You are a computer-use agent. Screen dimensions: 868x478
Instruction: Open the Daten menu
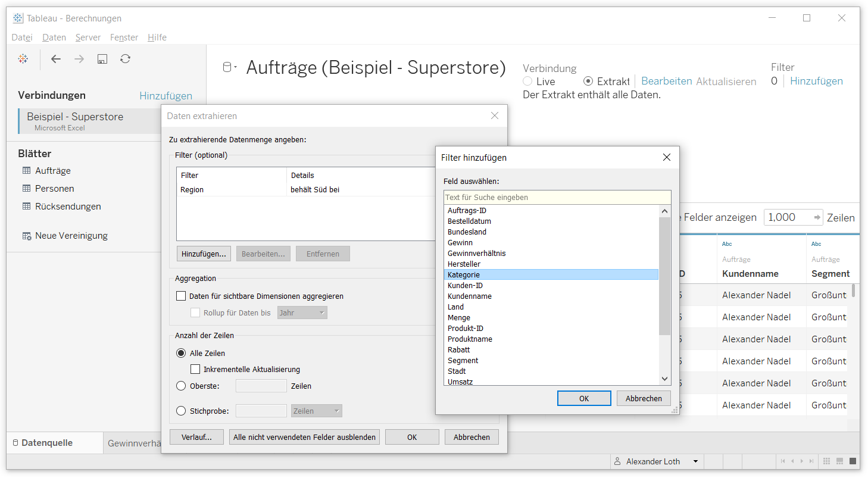point(54,38)
